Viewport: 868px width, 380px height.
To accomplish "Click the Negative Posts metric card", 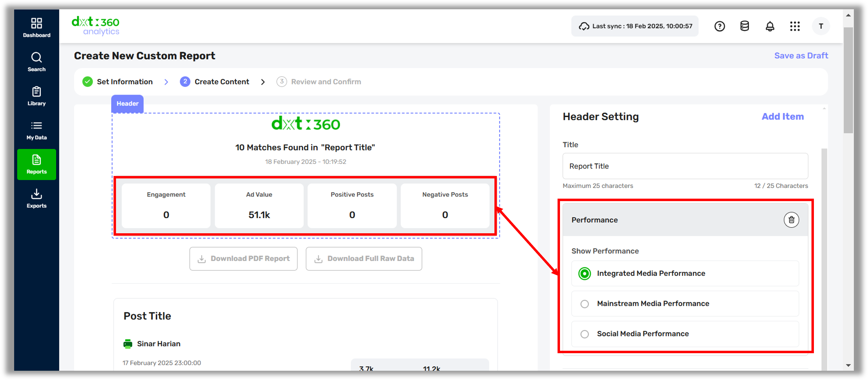I will click(445, 206).
